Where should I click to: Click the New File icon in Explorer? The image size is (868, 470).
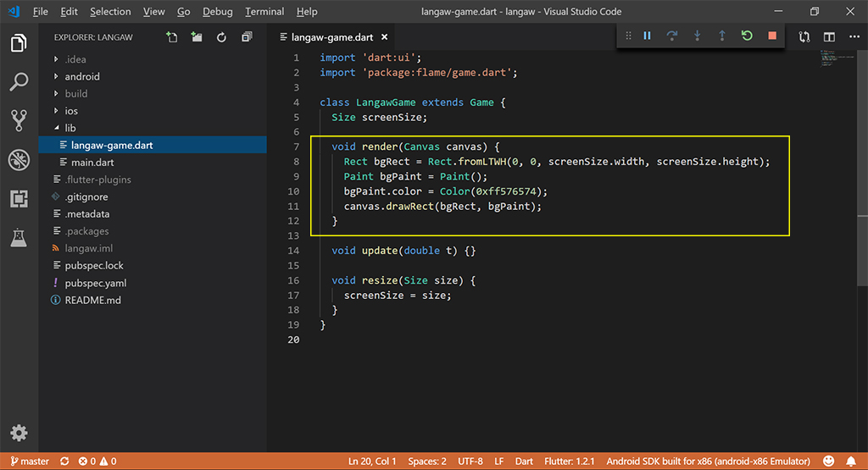tap(172, 37)
